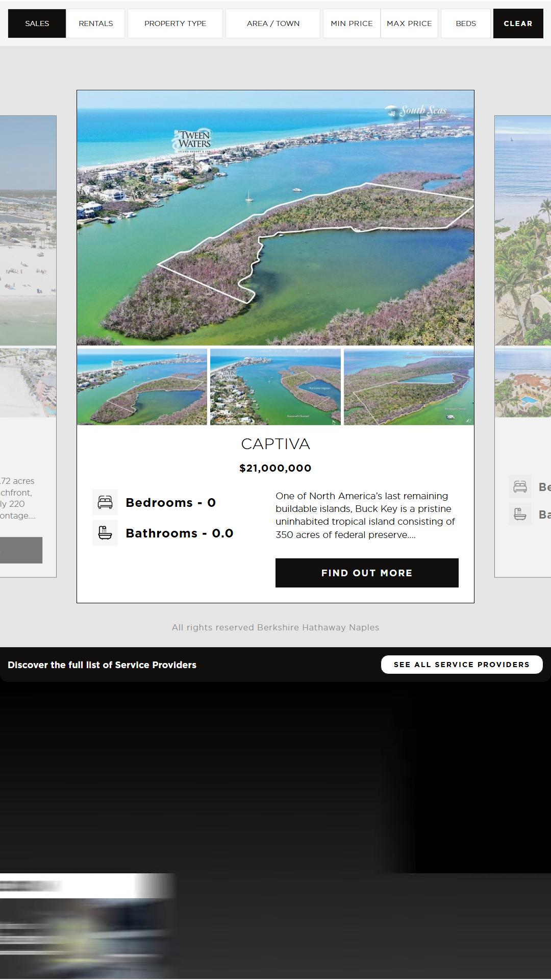Image resolution: width=551 pixels, height=980 pixels.
Task: Click the Captiva listing title
Action: 275,444
